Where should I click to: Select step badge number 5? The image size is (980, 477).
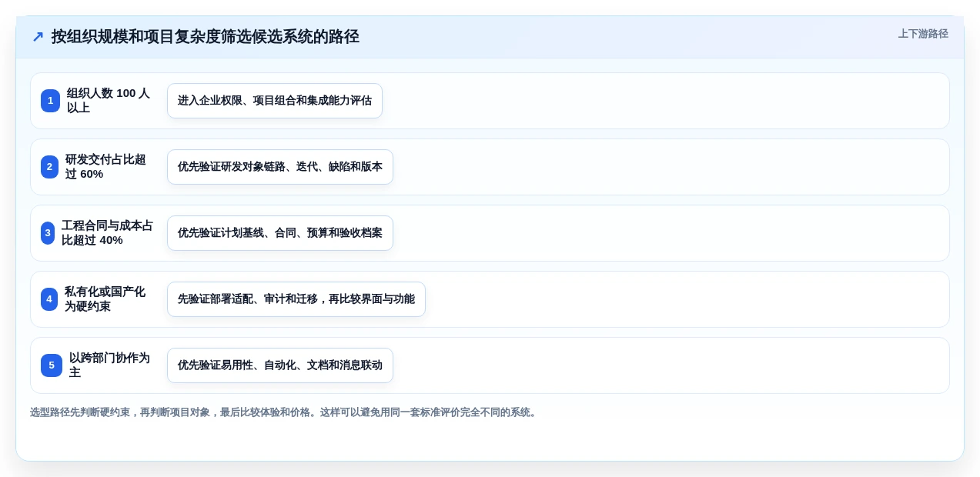pos(52,365)
